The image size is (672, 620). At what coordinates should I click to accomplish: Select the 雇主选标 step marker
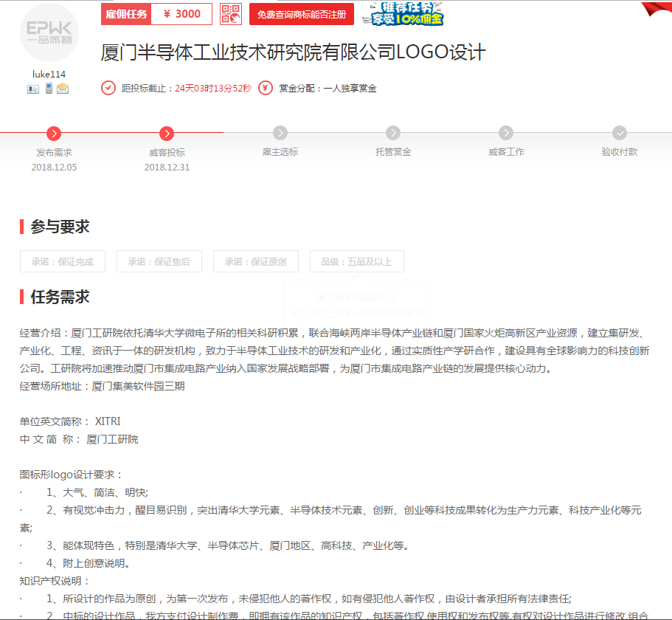point(280,133)
